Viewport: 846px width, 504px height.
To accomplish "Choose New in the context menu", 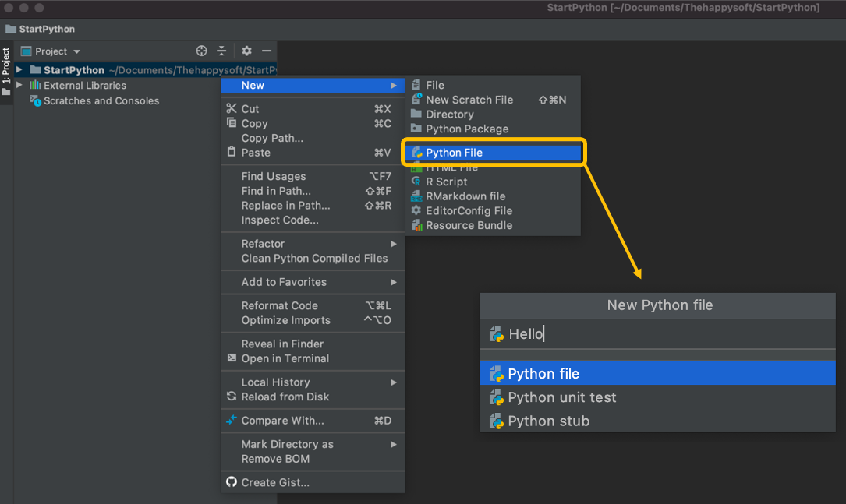I will [x=313, y=85].
